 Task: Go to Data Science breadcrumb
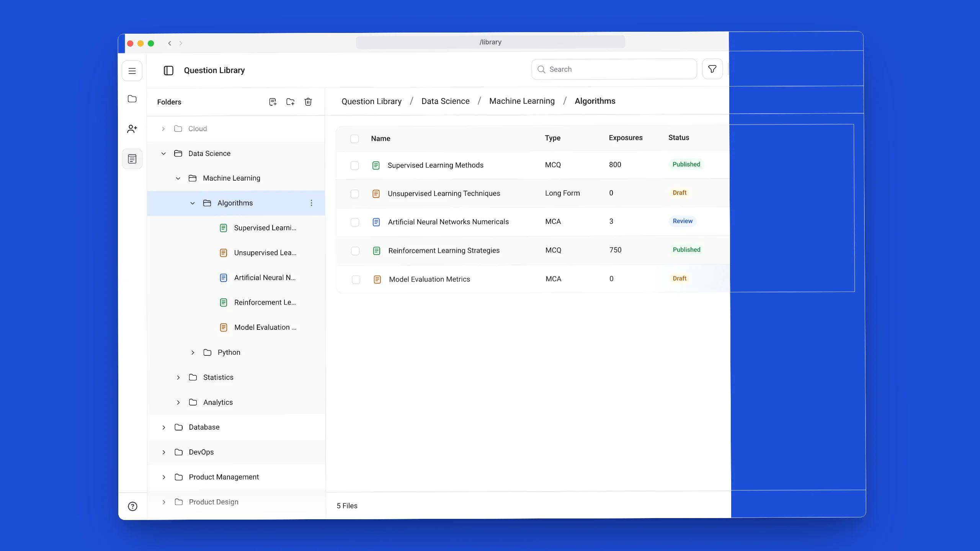coord(445,101)
